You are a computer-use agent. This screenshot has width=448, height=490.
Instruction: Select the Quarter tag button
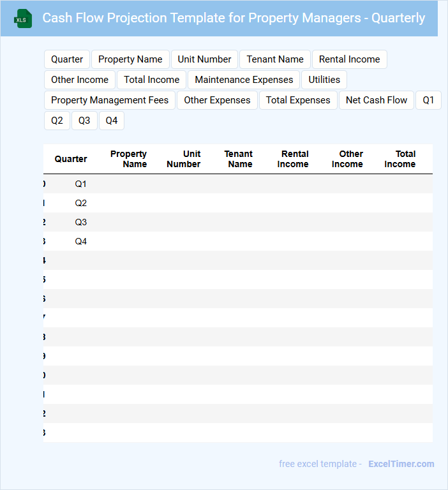[67, 59]
